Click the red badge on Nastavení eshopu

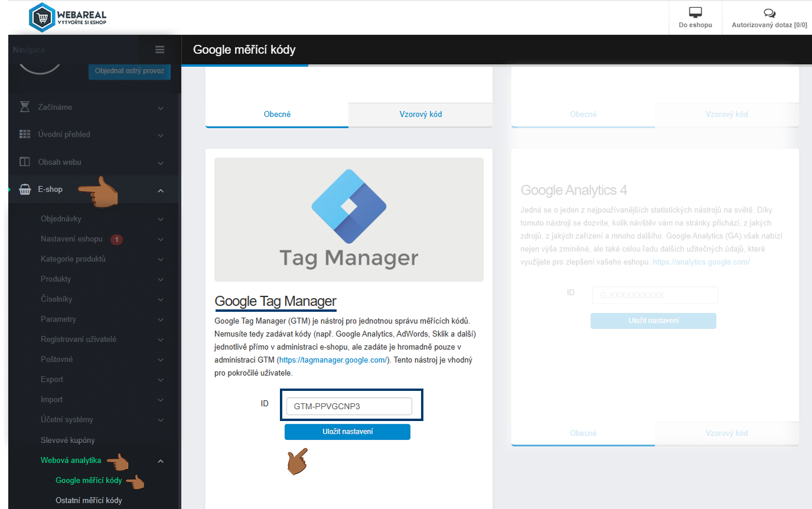click(x=117, y=240)
